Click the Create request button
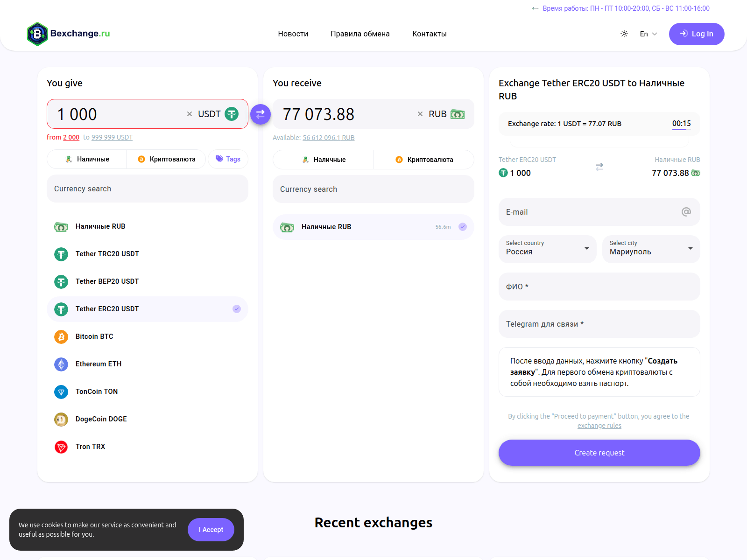This screenshot has width=747, height=560. (x=599, y=453)
